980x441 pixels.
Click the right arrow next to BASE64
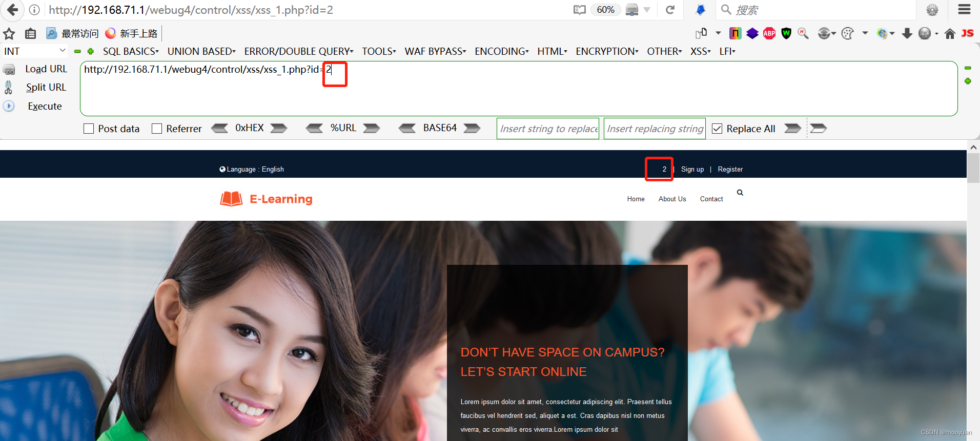pyautogui.click(x=472, y=128)
